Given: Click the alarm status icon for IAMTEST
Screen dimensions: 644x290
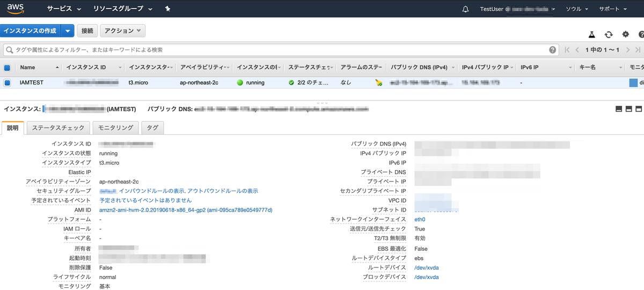Looking at the screenshot, I should [x=378, y=83].
